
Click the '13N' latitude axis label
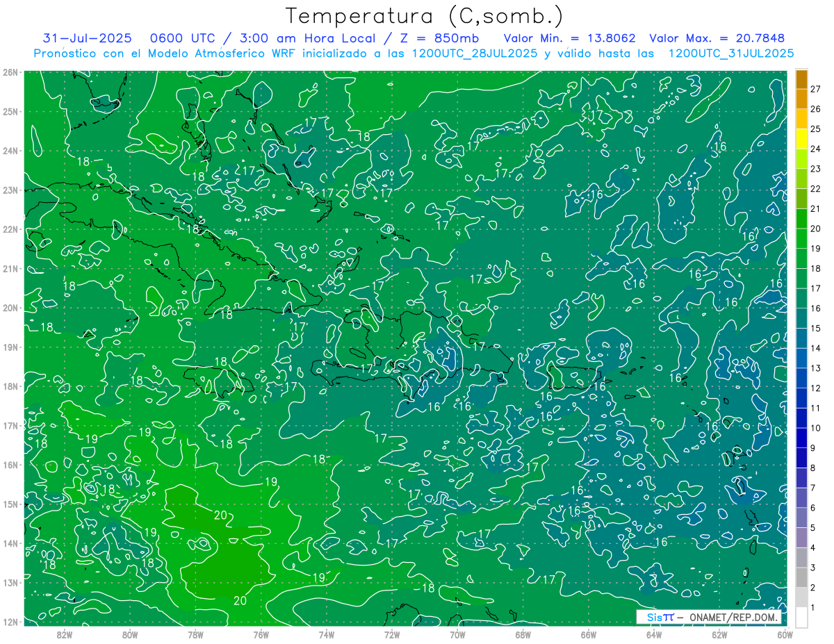pyautogui.click(x=10, y=583)
